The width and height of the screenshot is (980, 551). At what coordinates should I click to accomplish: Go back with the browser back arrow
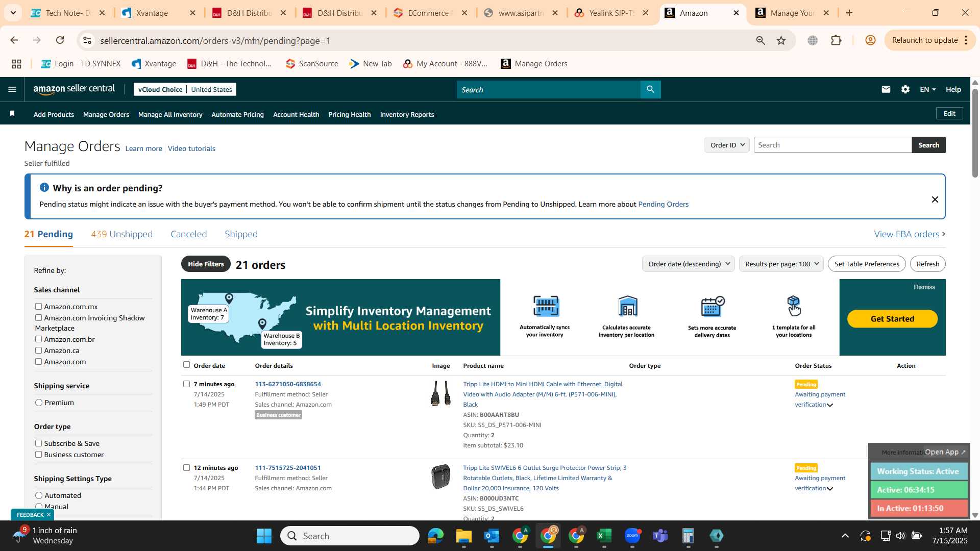pyautogui.click(x=14, y=40)
